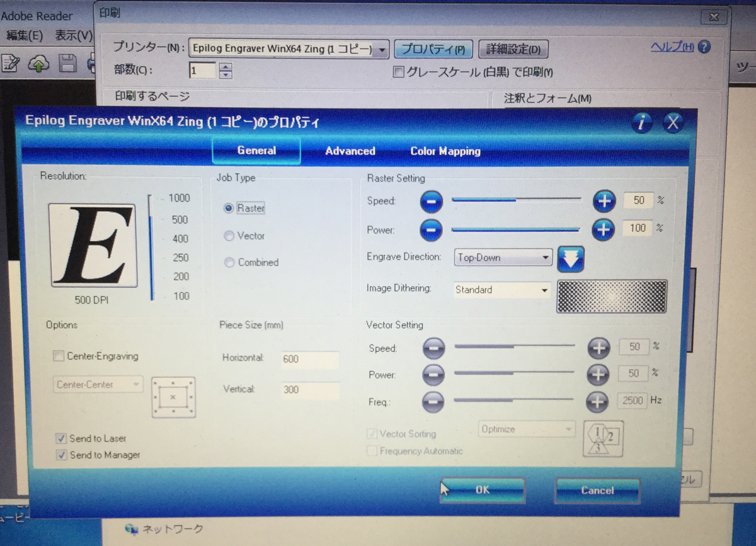Click the vector sorting order diamond icon
756x546 pixels.
(x=602, y=438)
